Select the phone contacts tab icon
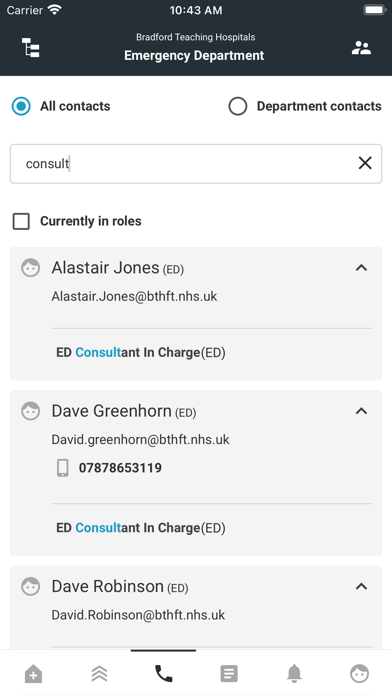 point(163,674)
